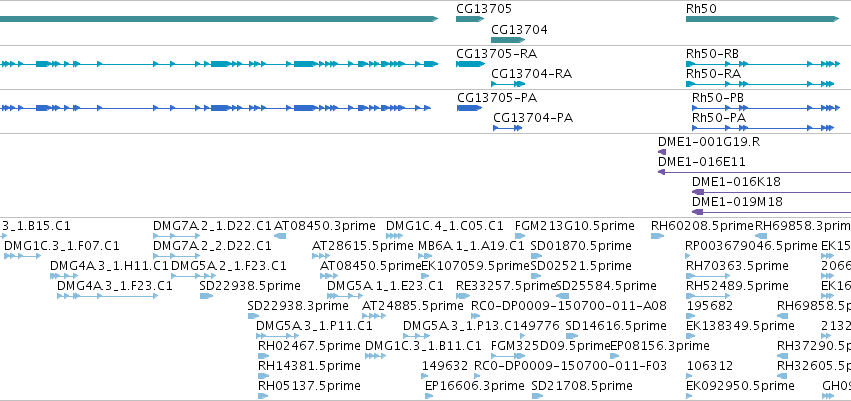This screenshot has width=851, height=401.
Task: Click the CG13704 gene glyph
Action: (x=508, y=40)
